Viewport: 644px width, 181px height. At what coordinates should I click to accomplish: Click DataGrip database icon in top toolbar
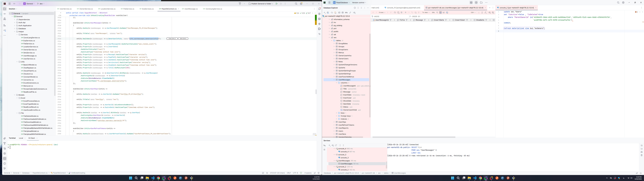click(x=471, y=3)
